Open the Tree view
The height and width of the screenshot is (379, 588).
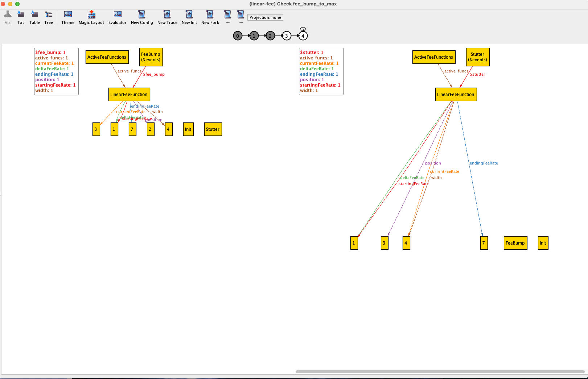[49, 17]
